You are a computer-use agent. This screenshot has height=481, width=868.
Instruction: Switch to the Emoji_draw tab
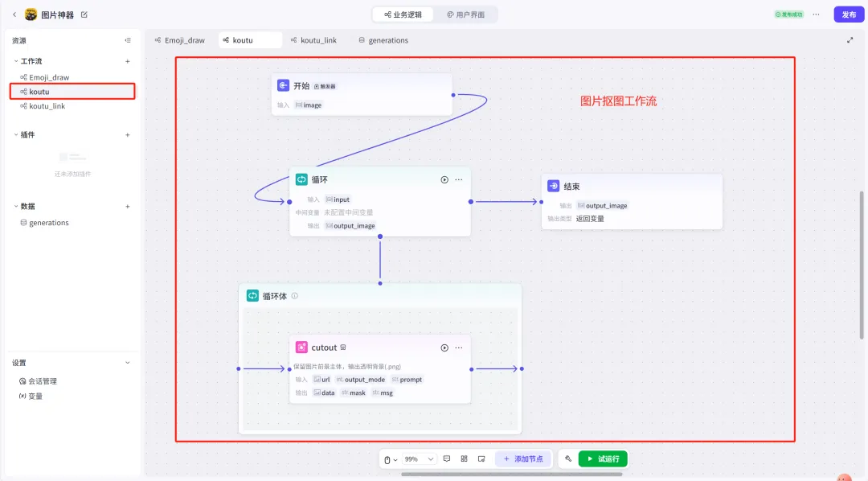(179, 40)
